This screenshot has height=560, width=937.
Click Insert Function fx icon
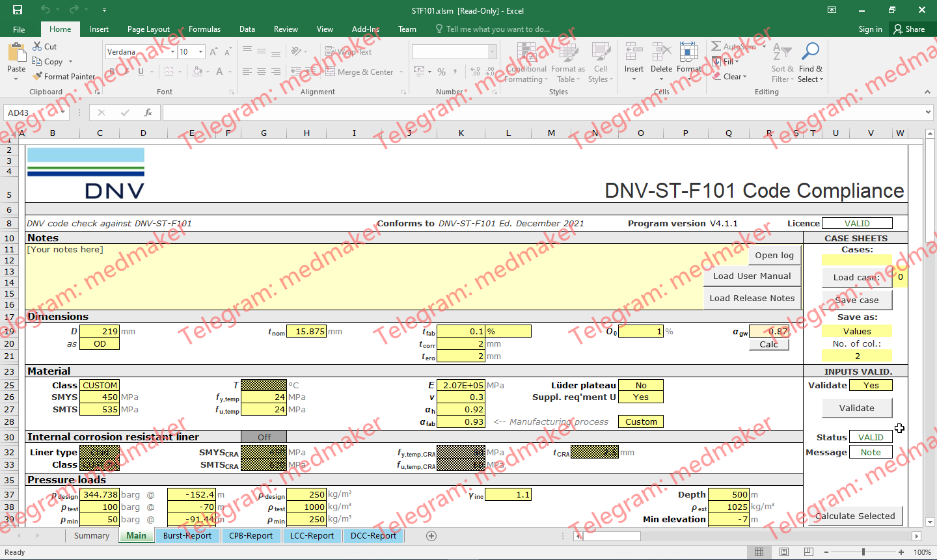148,113
